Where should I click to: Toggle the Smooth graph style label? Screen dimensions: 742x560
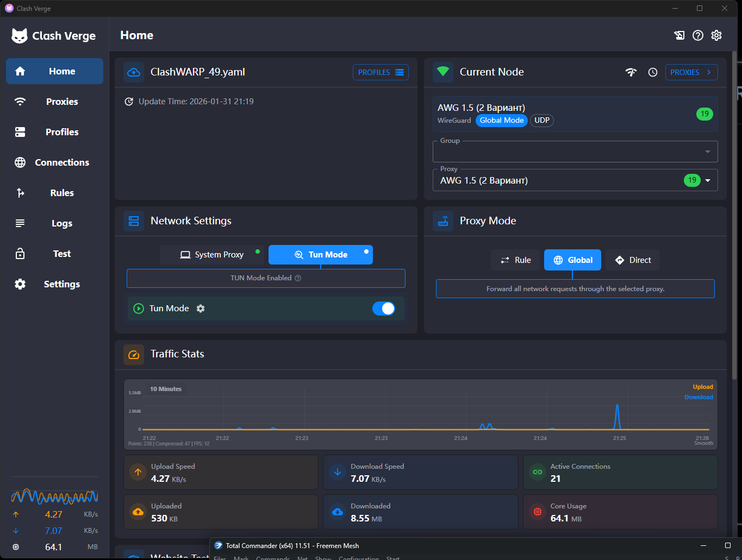click(x=703, y=443)
